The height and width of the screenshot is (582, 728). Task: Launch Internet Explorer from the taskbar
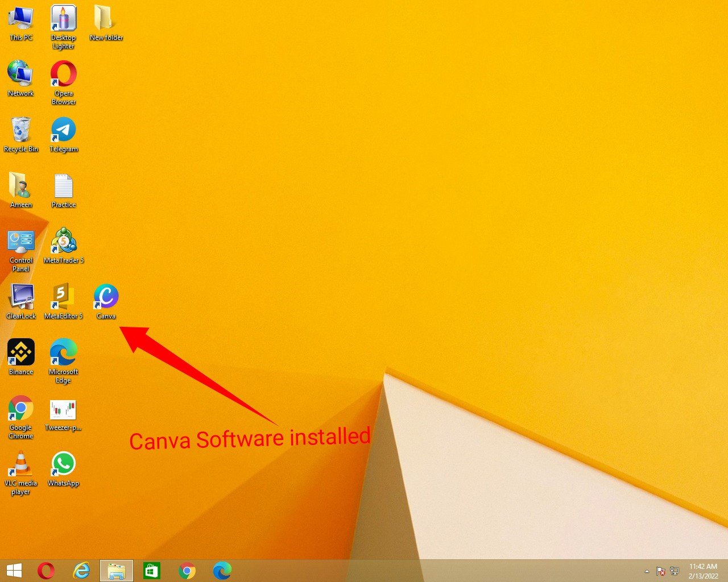coord(81,571)
